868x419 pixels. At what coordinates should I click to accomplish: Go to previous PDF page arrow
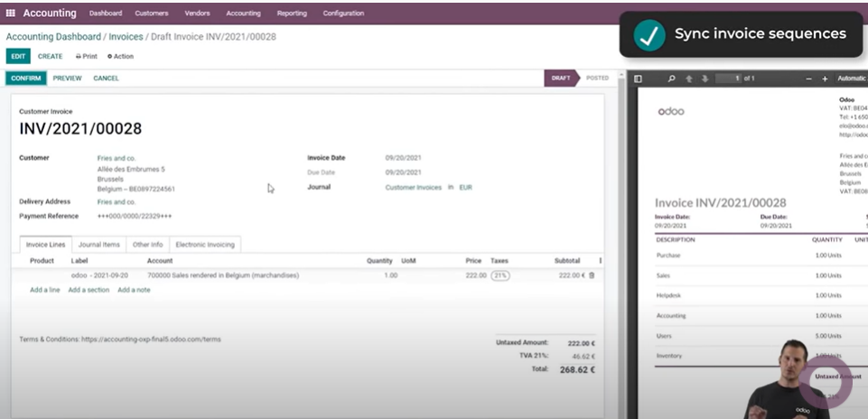click(688, 79)
